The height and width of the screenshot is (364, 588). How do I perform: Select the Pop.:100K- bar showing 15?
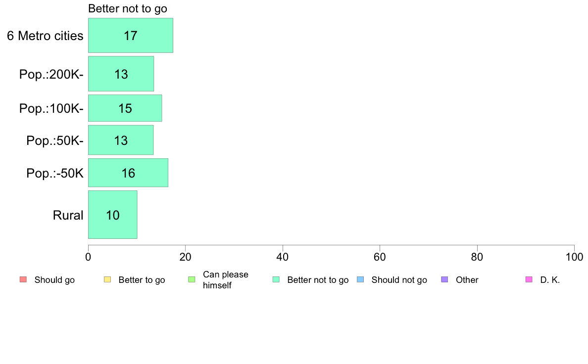(x=125, y=108)
